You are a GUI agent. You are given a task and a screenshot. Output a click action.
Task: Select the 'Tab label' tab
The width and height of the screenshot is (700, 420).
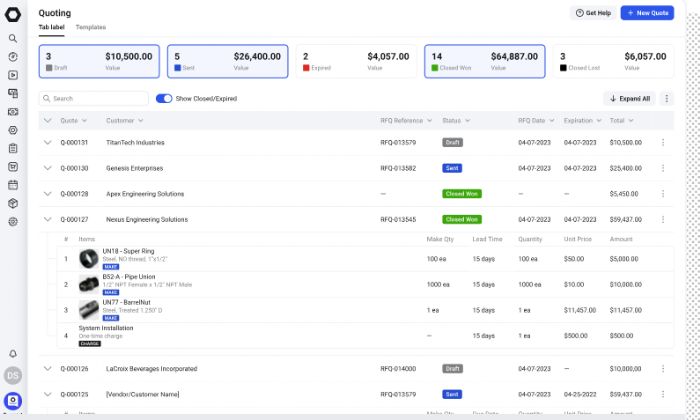pos(51,27)
